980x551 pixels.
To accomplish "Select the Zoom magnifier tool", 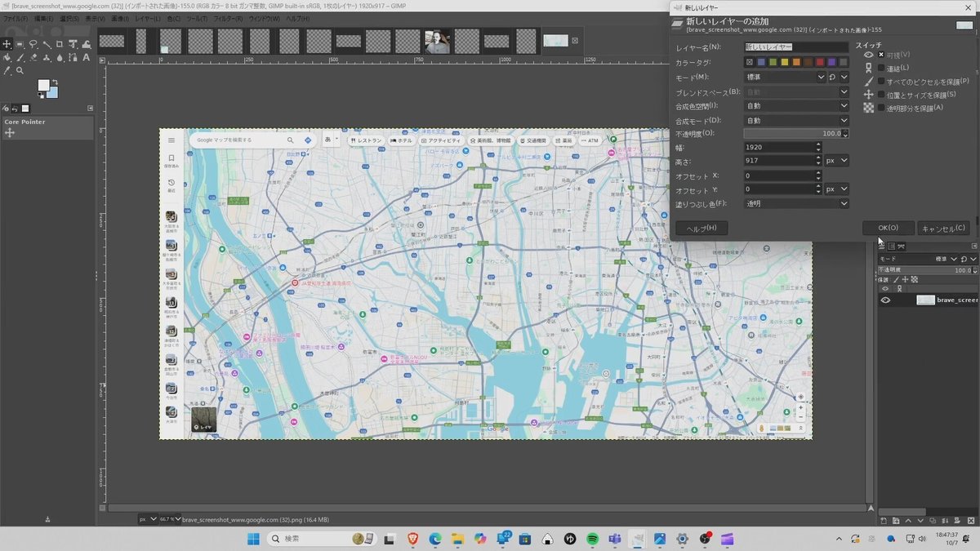I will (20, 71).
